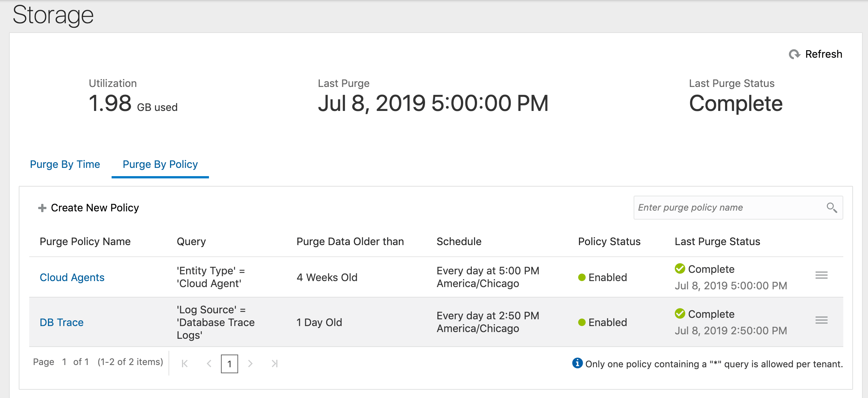Select the Purge By Policy tab

pos(160,165)
